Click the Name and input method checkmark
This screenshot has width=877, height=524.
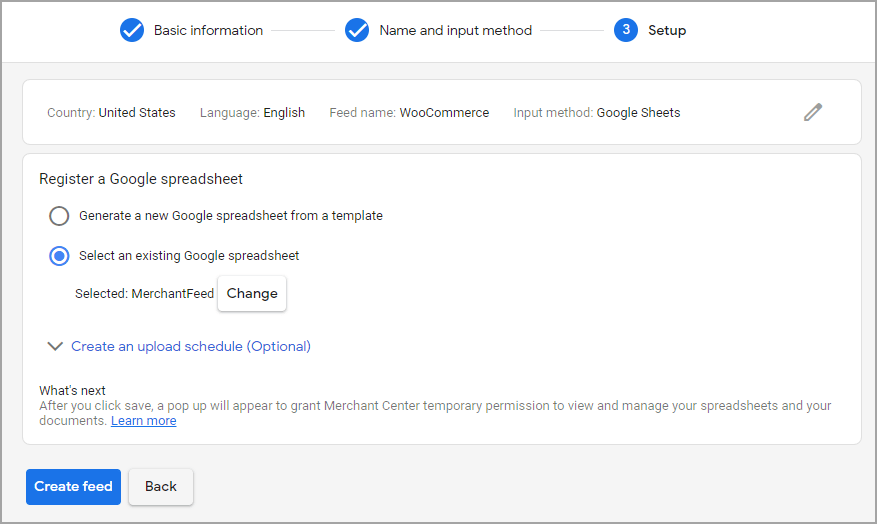[x=357, y=30]
